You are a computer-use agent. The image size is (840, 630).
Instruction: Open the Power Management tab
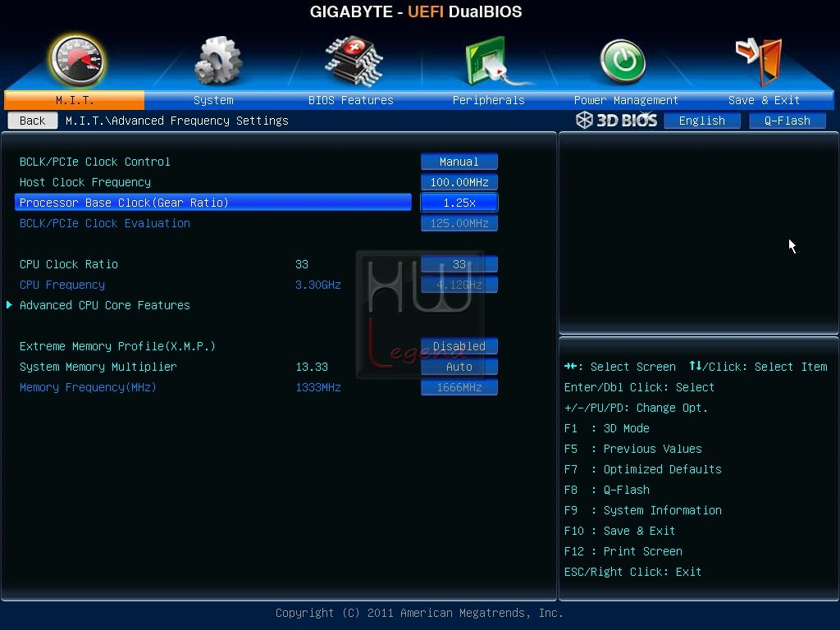point(626,100)
